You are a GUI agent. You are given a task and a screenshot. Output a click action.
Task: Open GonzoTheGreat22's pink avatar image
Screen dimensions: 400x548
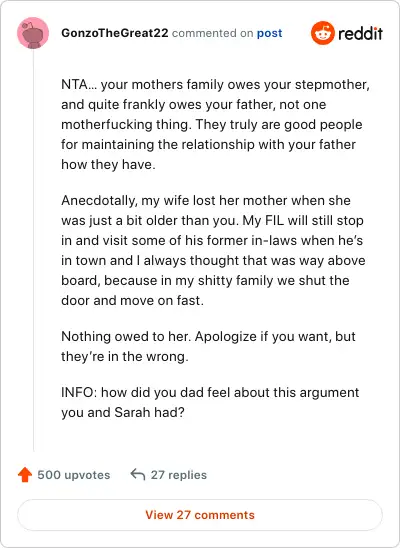click(x=33, y=33)
